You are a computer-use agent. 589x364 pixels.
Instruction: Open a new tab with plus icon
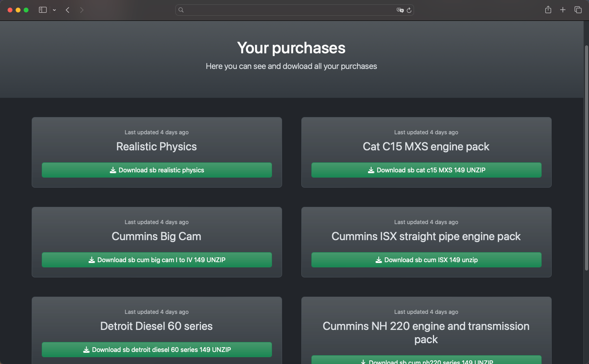click(x=563, y=10)
